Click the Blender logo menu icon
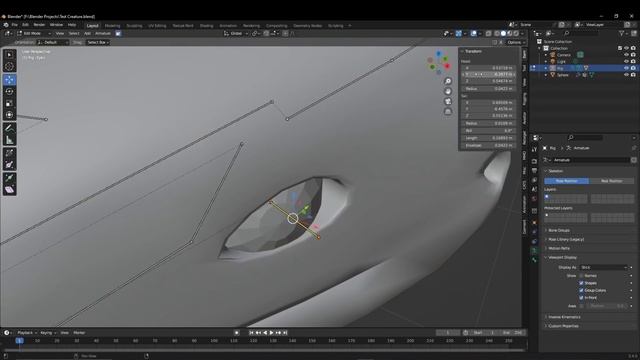Image resolution: width=640 pixels, height=360 pixels. coord(6,25)
